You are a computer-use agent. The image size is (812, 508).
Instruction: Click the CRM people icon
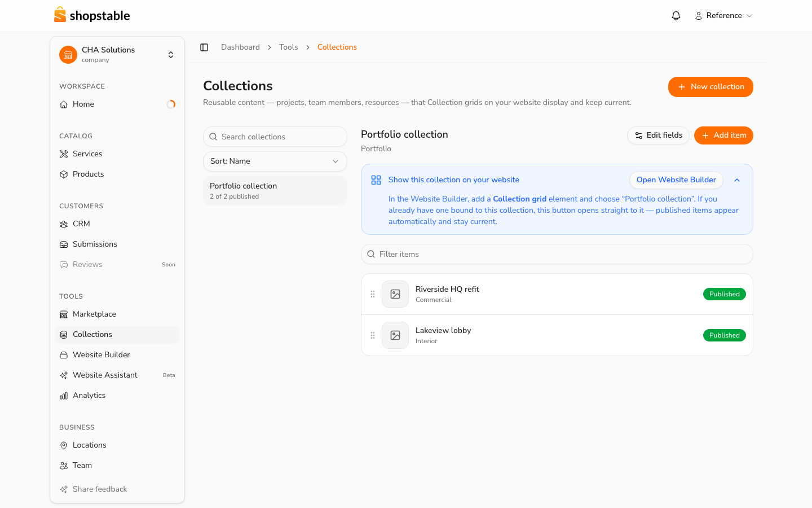point(64,224)
